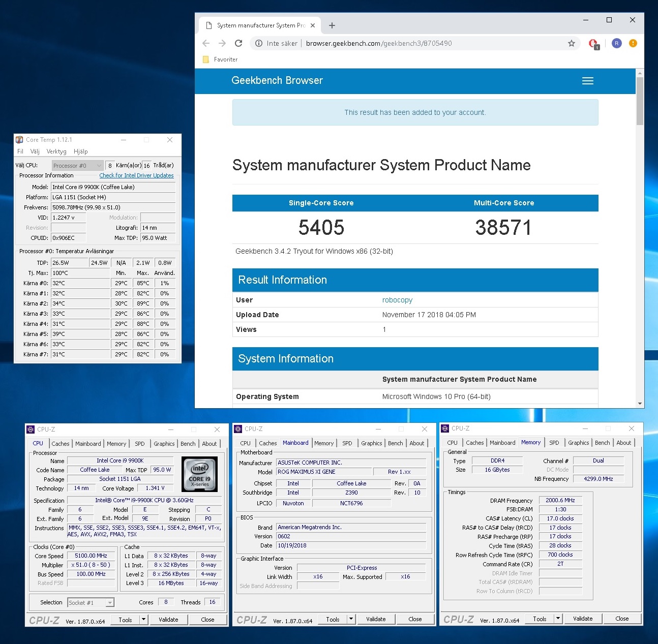
Task: Click Tools button in CPU-Z CPU window
Action: (x=125, y=620)
